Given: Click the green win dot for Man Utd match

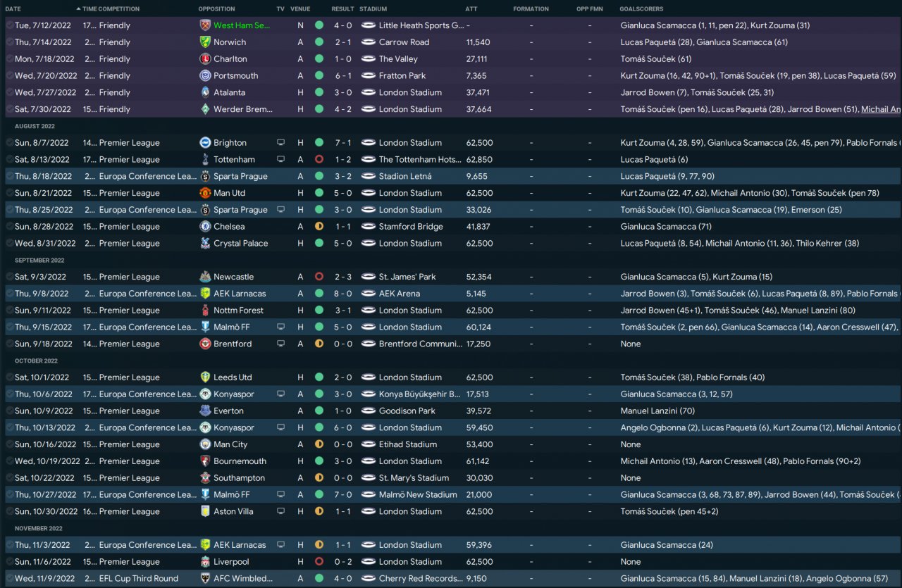Looking at the screenshot, I should tap(319, 193).
